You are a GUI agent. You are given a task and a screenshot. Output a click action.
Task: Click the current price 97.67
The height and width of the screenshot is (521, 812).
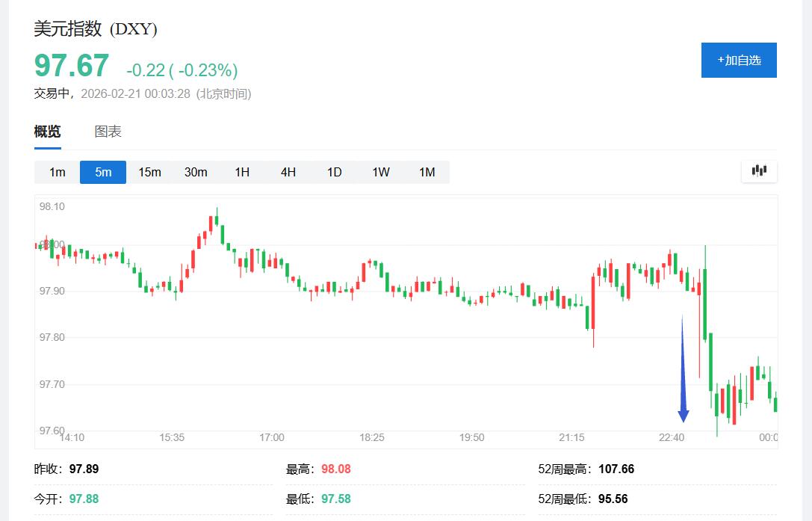pos(72,67)
